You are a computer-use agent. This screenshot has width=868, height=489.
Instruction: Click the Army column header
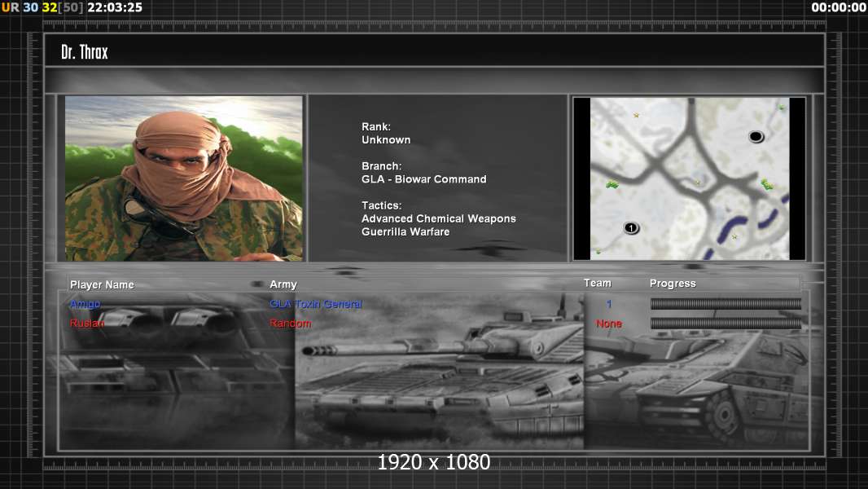pos(283,284)
